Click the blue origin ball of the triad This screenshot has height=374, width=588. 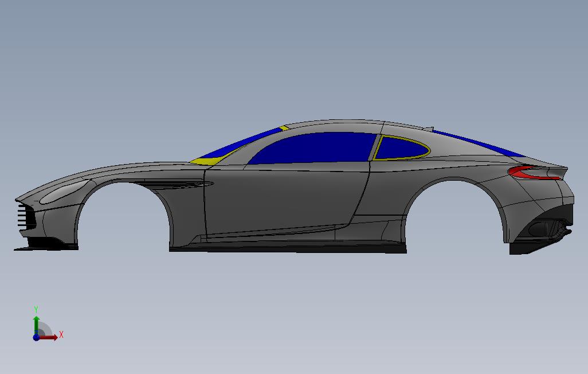(36, 338)
